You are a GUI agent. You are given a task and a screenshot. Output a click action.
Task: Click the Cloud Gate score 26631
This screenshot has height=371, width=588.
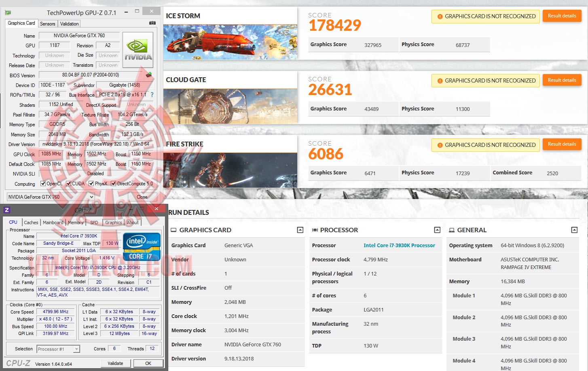pyautogui.click(x=330, y=90)
